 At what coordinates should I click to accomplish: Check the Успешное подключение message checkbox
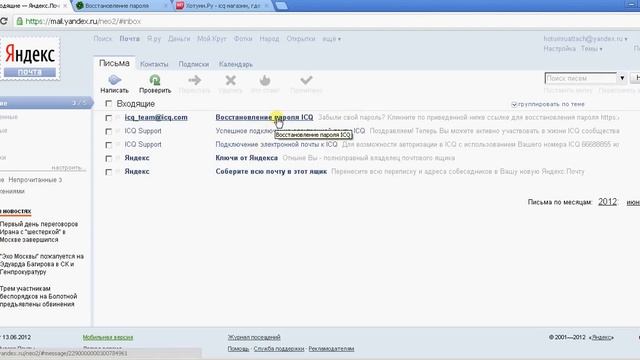[x=108, y=131]
